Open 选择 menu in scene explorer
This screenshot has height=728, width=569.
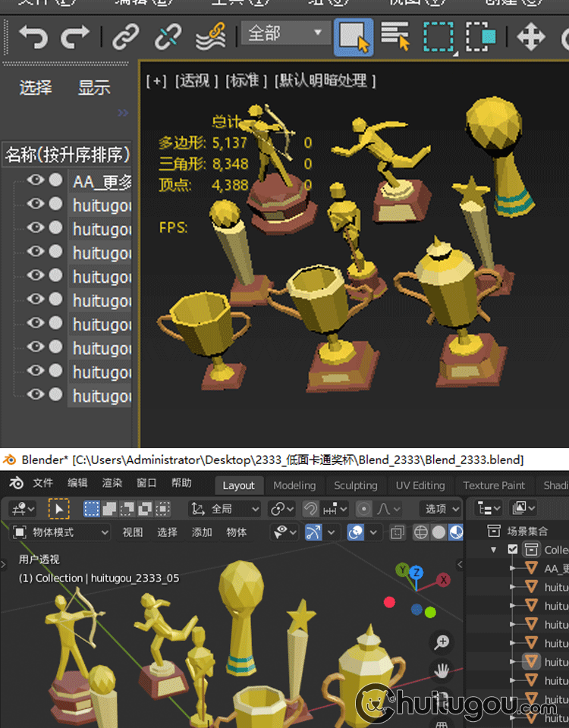pyautogui.click(x=36, y=87)
